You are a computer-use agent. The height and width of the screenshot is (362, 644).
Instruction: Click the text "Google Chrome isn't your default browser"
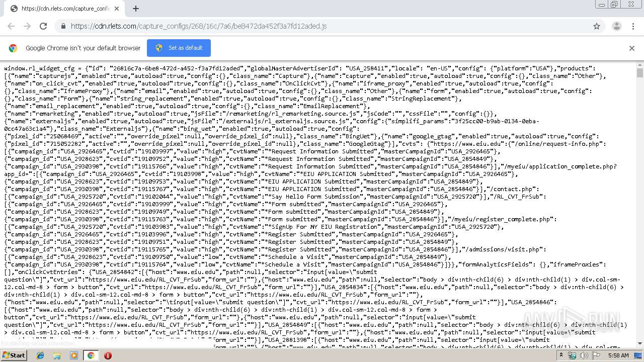(x=83, y=48)
